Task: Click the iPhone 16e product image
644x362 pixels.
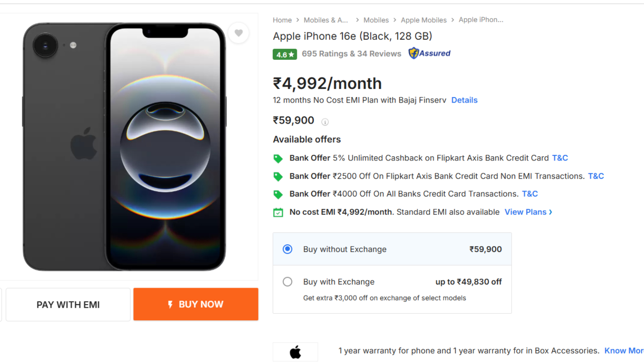Action: pos(124,146)
